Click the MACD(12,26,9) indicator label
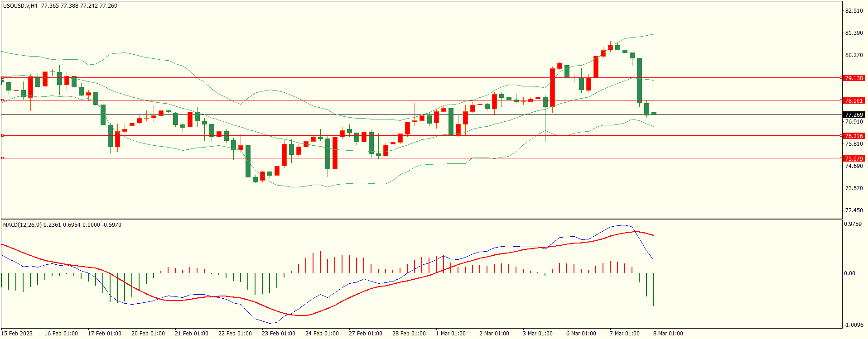Viewport: 868px width, 339px height. click(x=22, y=225)
